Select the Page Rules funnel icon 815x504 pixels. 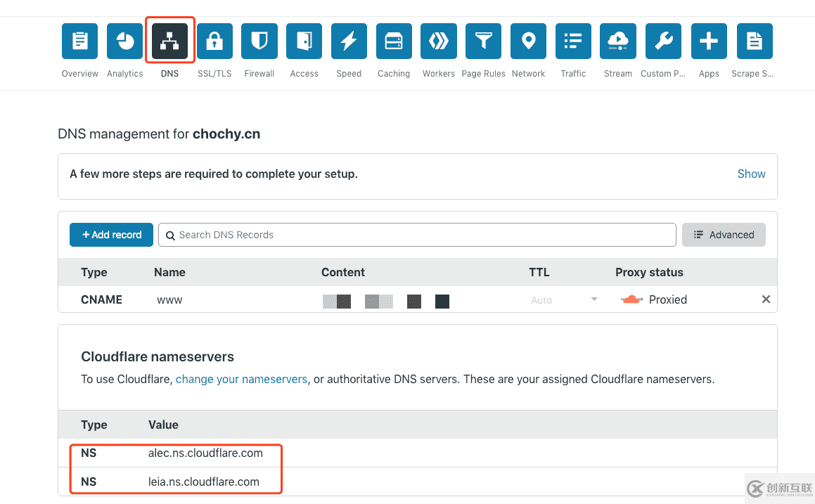pos(484,41)
